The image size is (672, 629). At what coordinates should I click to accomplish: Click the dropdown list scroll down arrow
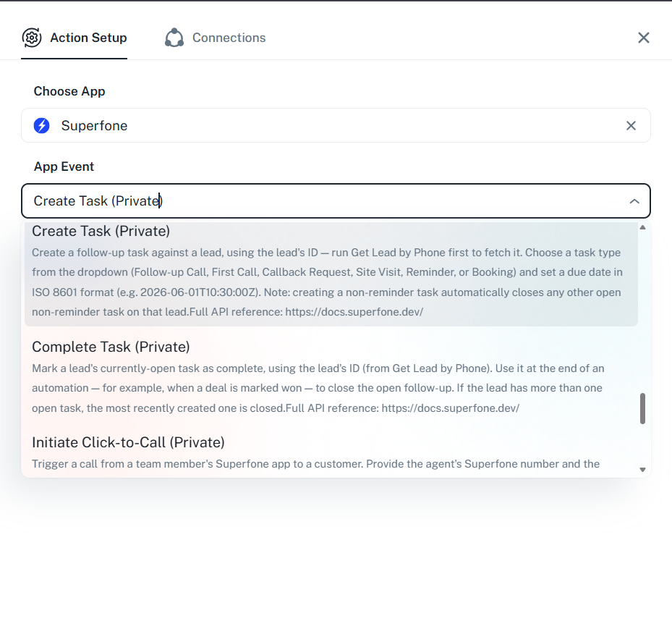pyautogui.click(x=642, y=470)
